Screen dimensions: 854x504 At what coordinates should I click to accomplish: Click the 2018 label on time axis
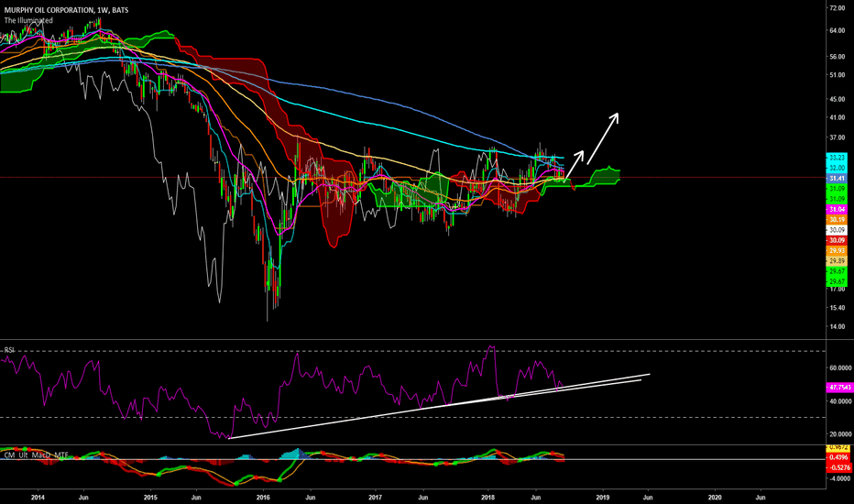pos(488,498)
